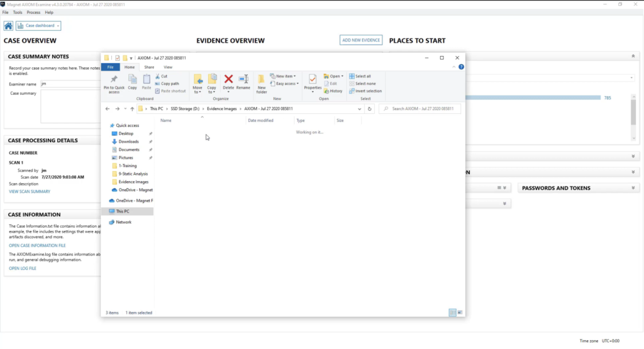Click the Explorer help question-mark icon
This screenshot has width=644, height=349.
(x=461, y=67)
